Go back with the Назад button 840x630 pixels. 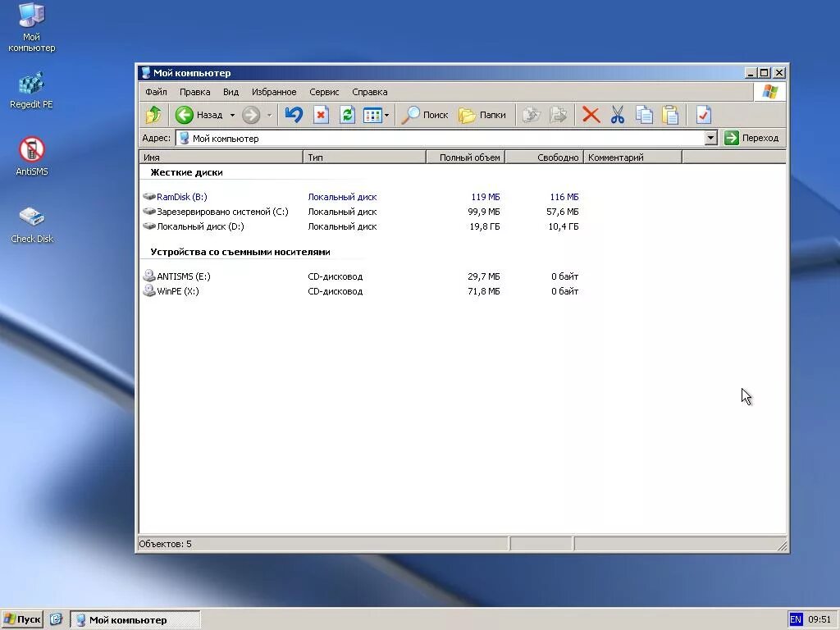click(199, 115)
